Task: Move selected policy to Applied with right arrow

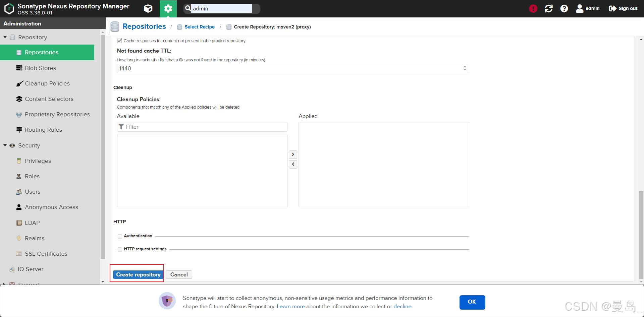Action: coord(293,154)
